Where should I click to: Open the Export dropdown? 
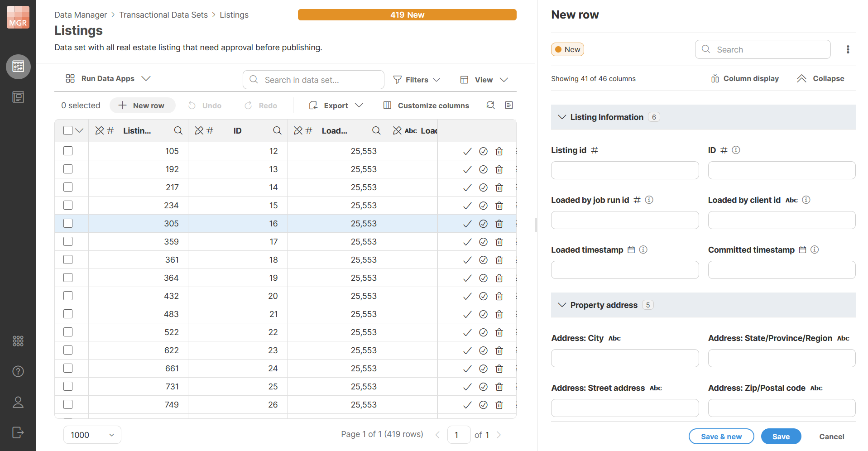[336, 106]
